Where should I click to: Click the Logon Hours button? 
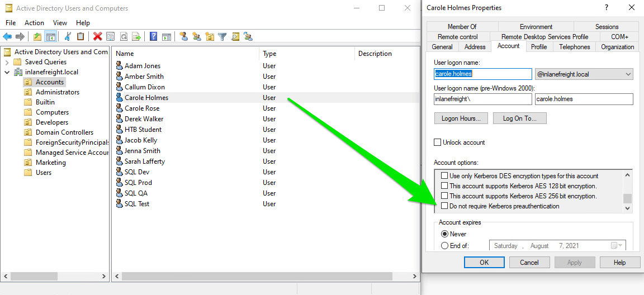point(461,118)
